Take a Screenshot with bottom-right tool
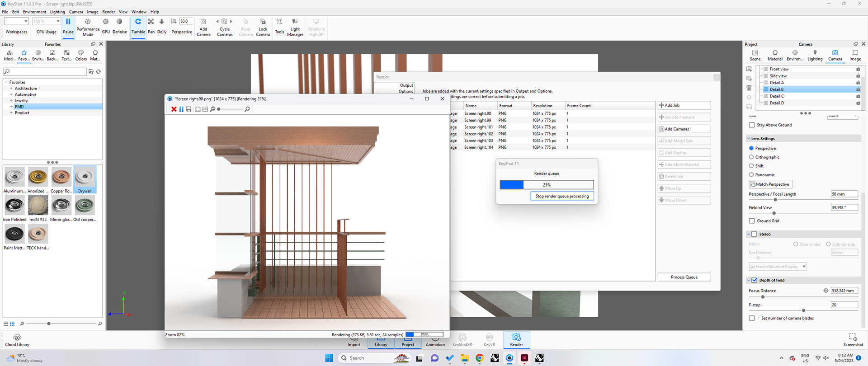 pyautogui.click(x=853, y=340)
